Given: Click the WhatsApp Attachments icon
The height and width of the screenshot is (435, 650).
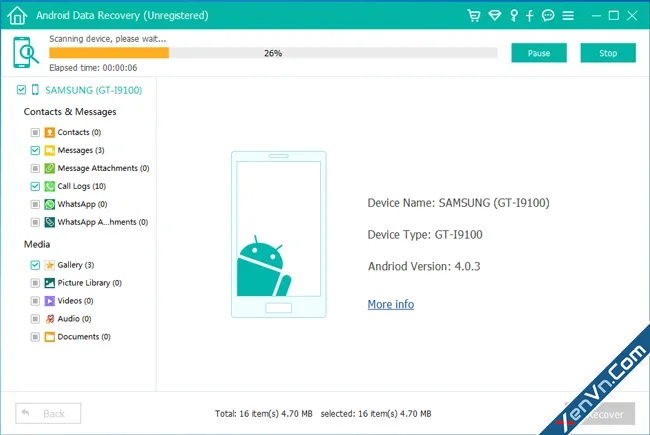Looking at the screenshot, I should [x=49, y=222].
